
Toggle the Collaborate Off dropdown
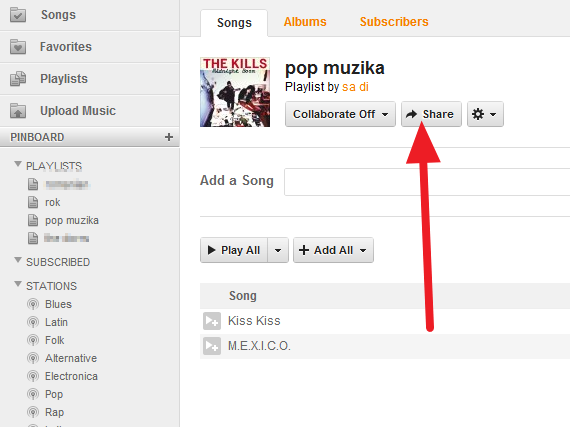click(x=340, y=114)
